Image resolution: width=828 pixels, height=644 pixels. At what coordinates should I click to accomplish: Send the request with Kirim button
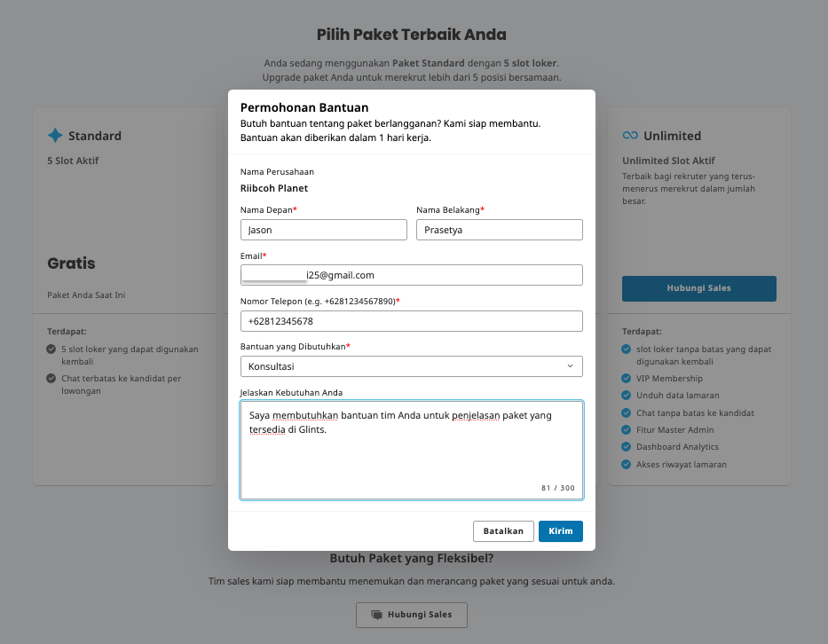560,531
